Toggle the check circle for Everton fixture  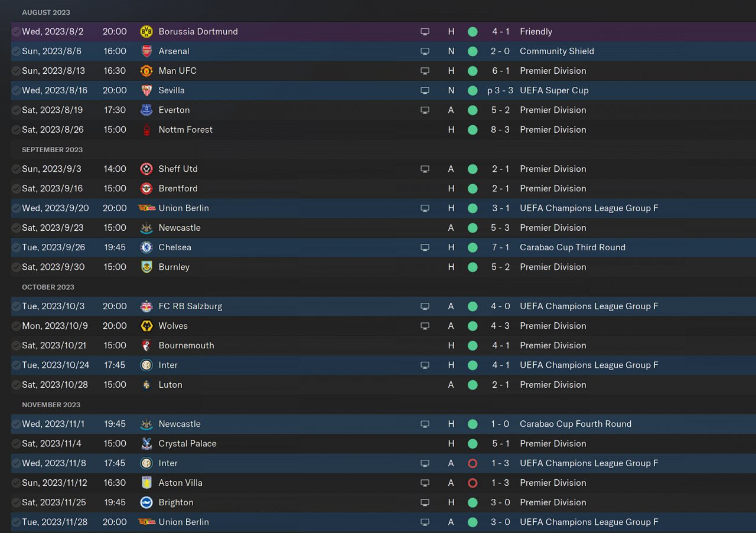[x=16, y=110]
